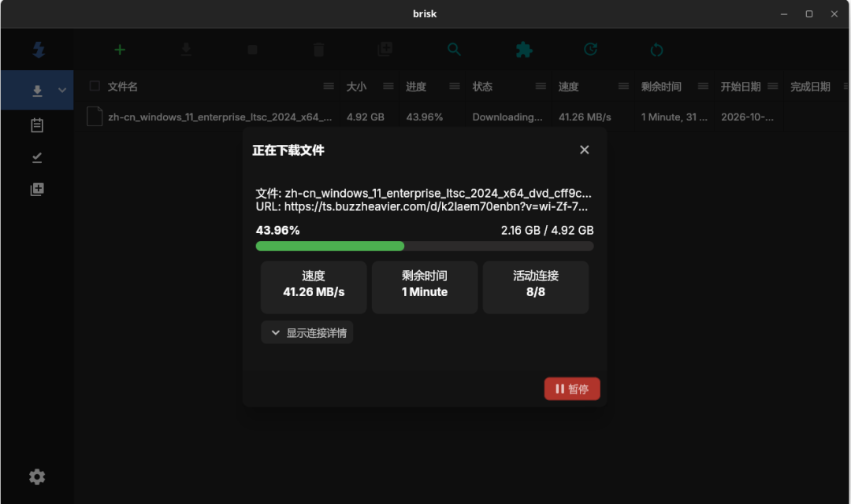
Task: Open the browser extension puzzle icon
Action: [x=524, y=50]
